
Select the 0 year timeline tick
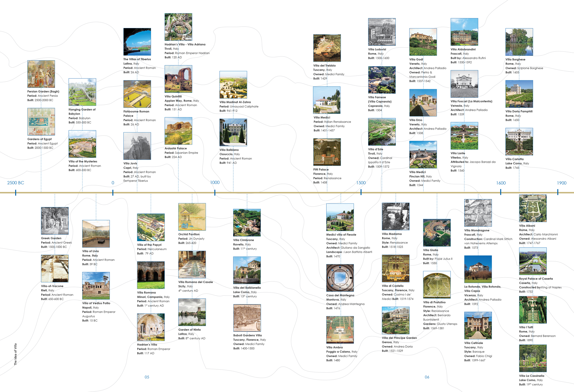[x=113, y=183]
